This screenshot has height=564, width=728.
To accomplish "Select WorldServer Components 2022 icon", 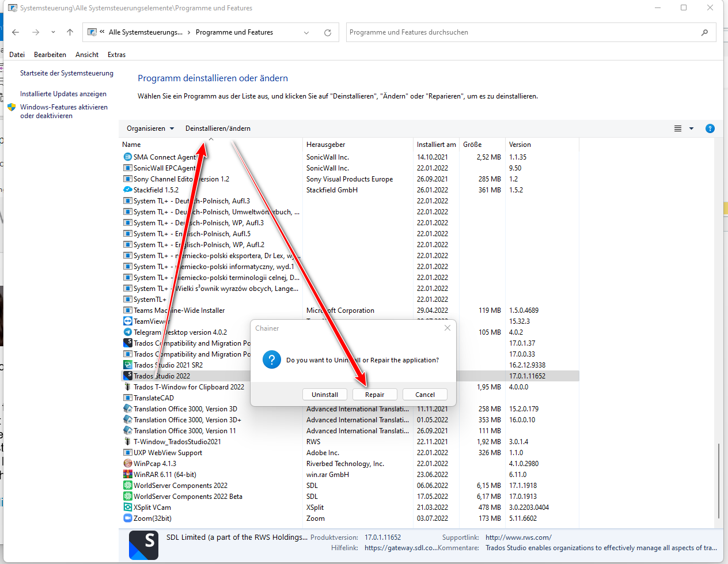I will click(127, 485).
